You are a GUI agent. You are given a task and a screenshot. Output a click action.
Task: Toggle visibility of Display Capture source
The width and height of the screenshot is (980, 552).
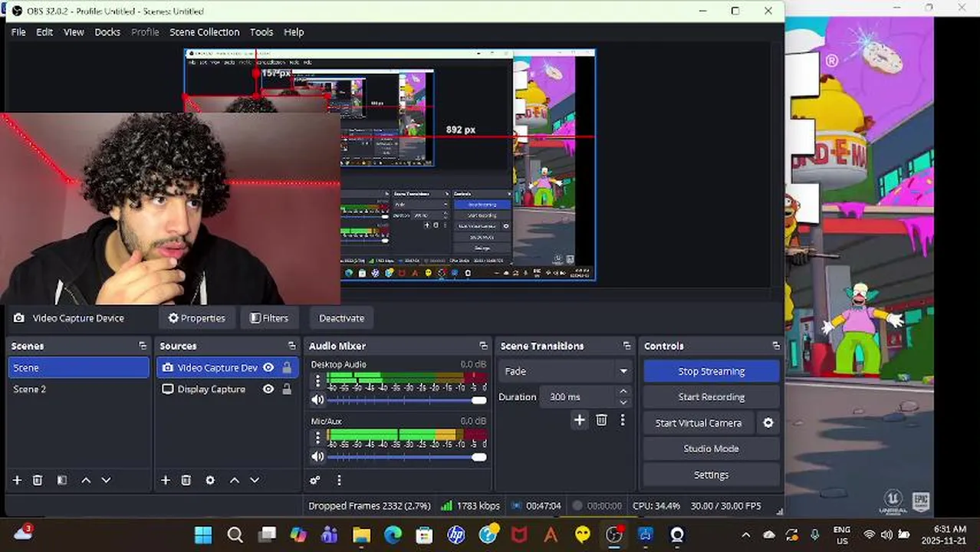[268, 389]
